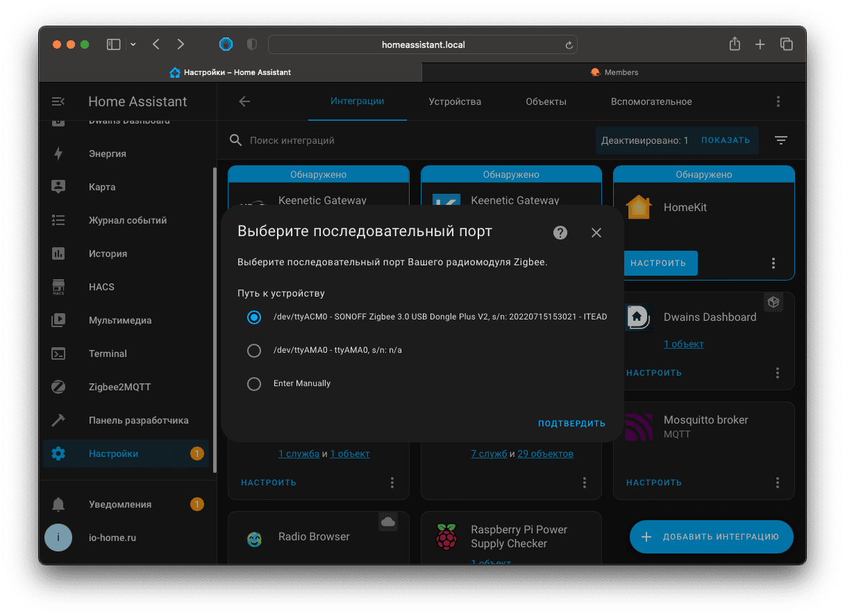Open Панель разработчика developer tools
Screen dimensions: 845x616
[138, 420]
